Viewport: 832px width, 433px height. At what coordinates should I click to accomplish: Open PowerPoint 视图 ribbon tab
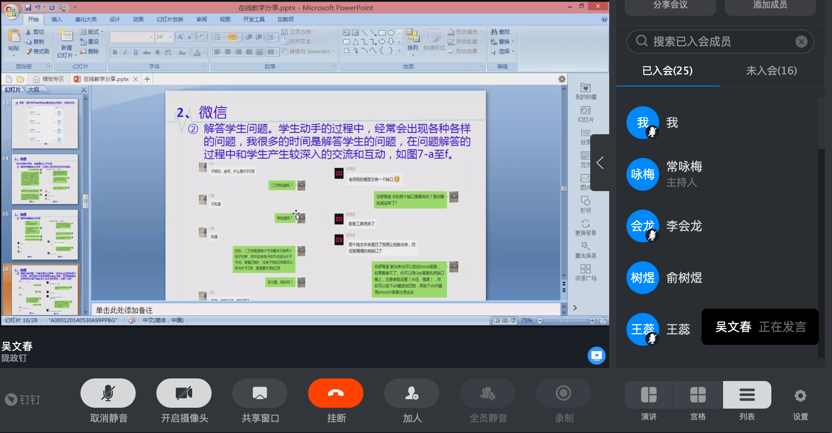(x=225, y=19)
